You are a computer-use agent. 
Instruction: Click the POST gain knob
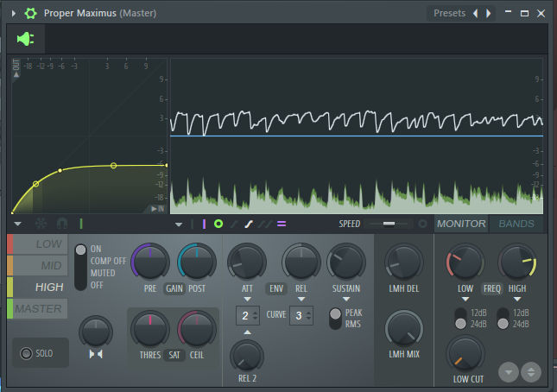[197, 262]
